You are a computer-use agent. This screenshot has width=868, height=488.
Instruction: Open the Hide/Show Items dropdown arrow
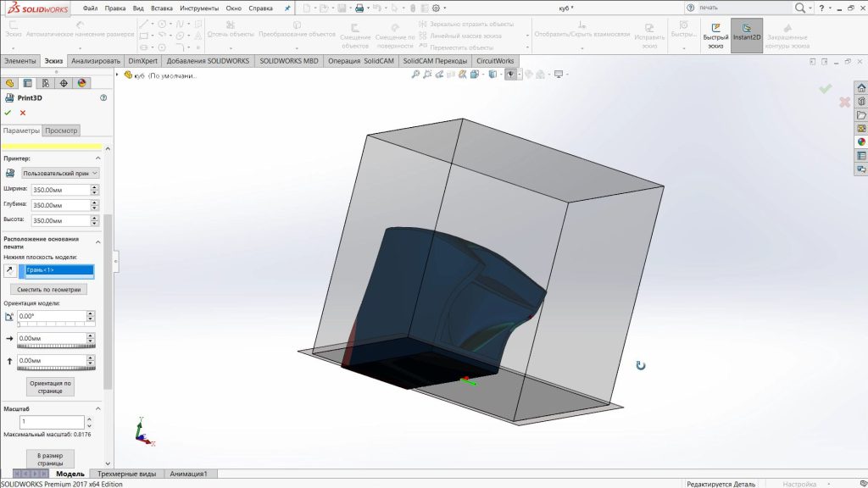(x=519, y=75)
